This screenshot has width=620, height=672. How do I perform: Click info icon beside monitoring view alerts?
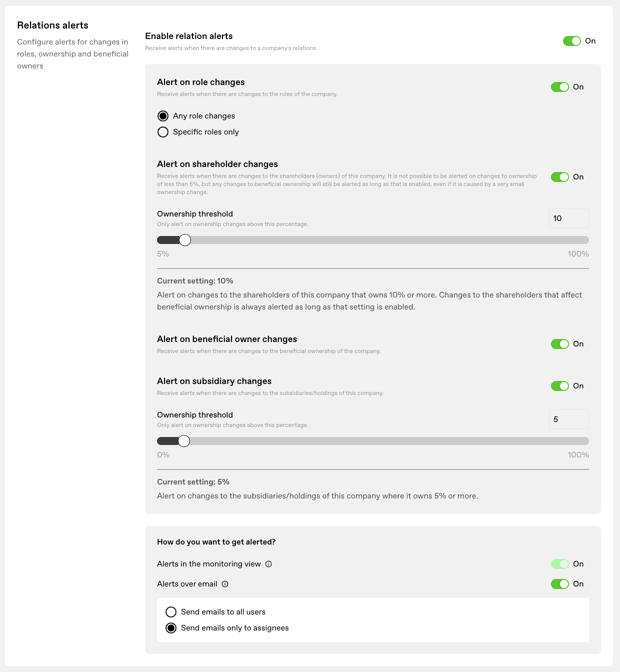click(268, 564)
